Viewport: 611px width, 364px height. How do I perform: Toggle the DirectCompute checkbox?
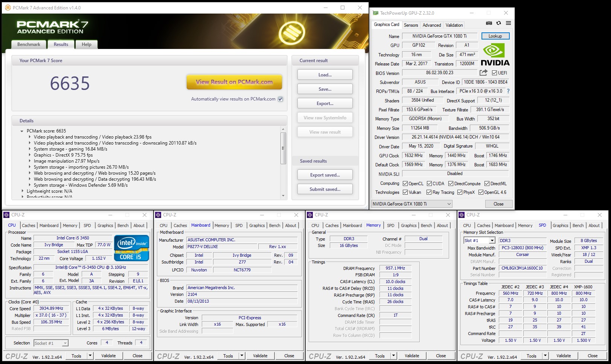point(451,184)
